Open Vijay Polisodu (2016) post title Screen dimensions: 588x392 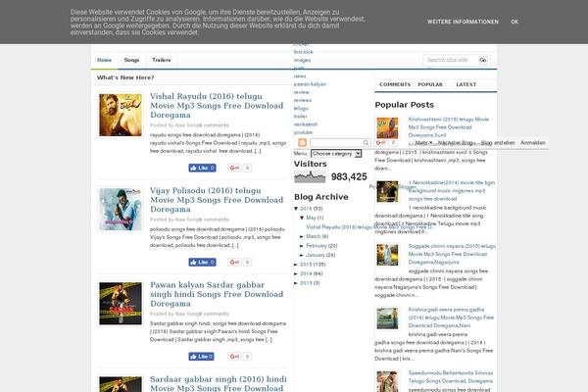[217, 200]
